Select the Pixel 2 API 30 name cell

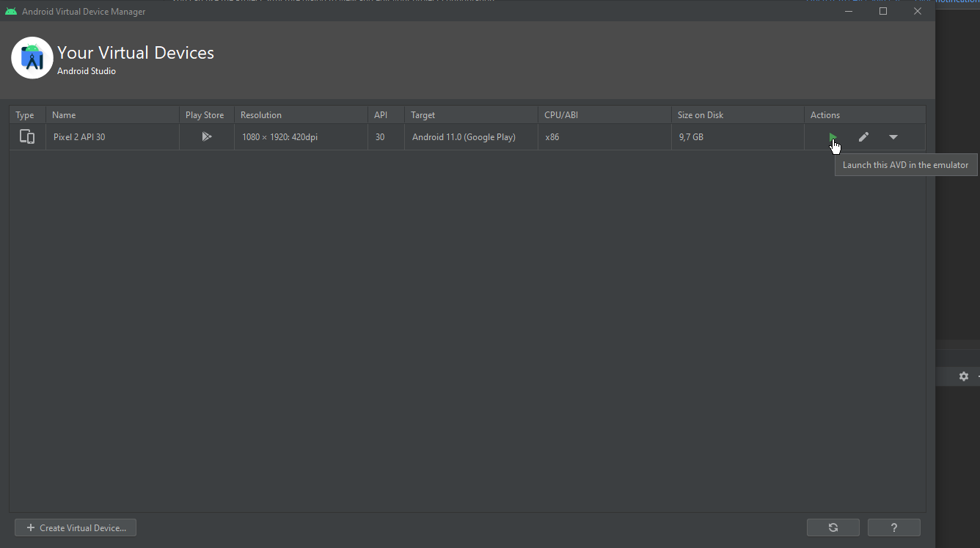tap(113, 137)
